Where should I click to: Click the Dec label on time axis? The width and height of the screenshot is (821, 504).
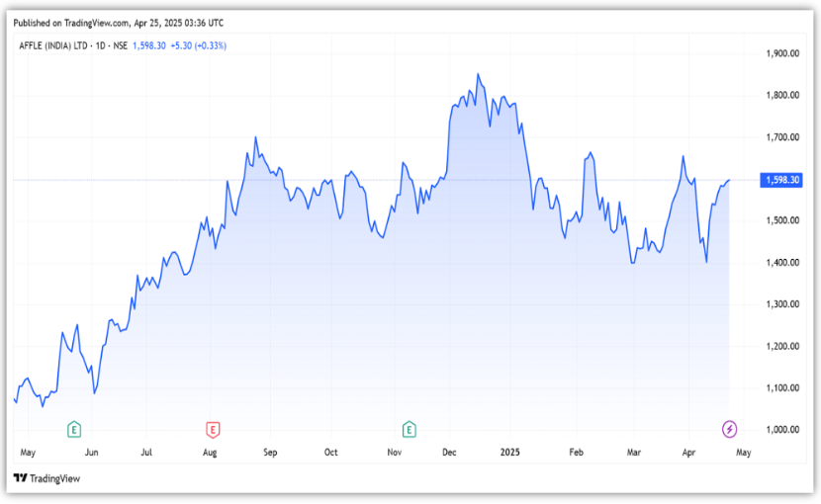[x=449, y=453]
